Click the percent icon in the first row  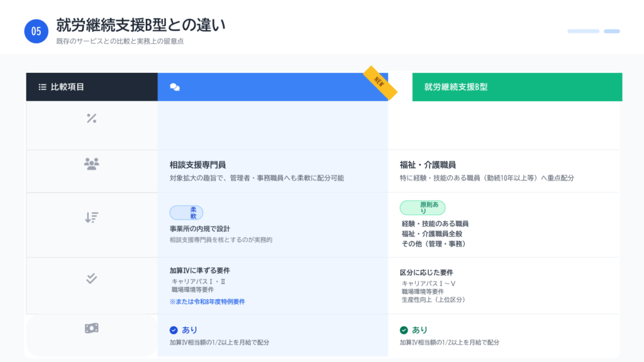(x=91, y=118)
